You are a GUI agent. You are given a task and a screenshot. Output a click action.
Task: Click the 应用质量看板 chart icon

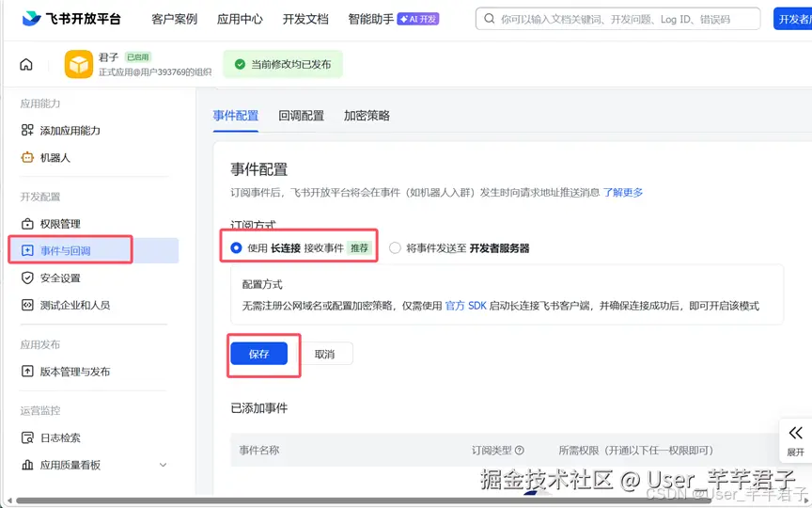click(27, 465)
